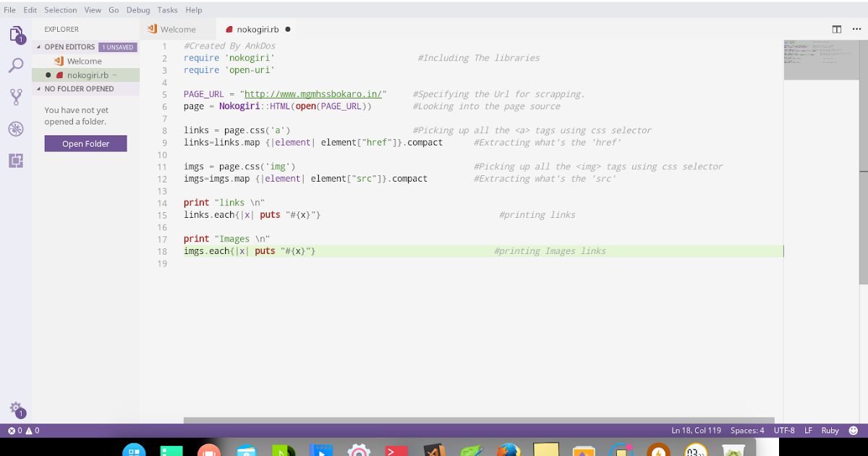Screen dimensions: 868x456
Task: Open the Search panel in the sidebar
Action: coord(15,64)
